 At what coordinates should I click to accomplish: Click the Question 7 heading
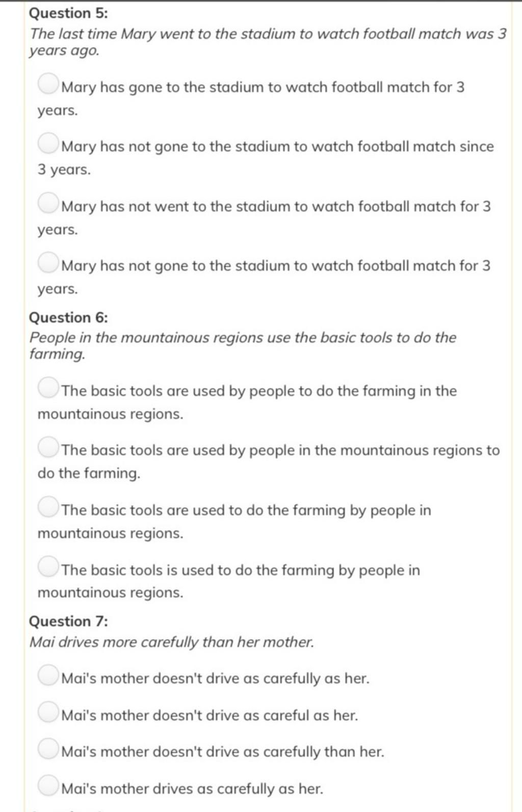point(69,621)
